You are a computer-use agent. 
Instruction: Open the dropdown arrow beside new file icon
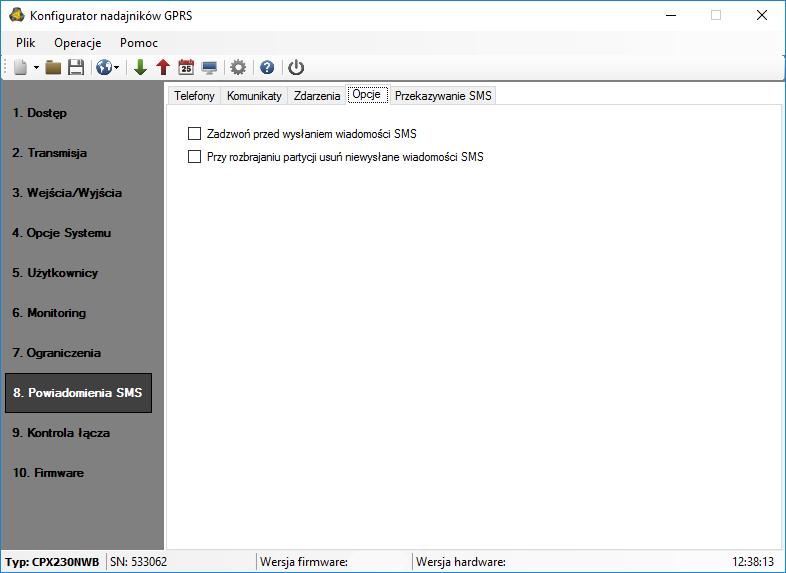(x=36, y=67)
